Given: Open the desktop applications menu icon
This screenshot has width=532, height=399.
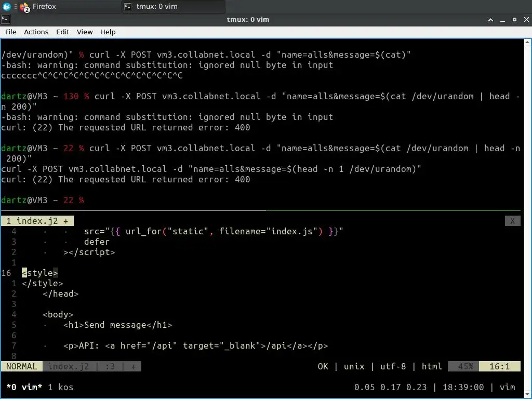Looking at the screenshot, I should tap(6, 6).
